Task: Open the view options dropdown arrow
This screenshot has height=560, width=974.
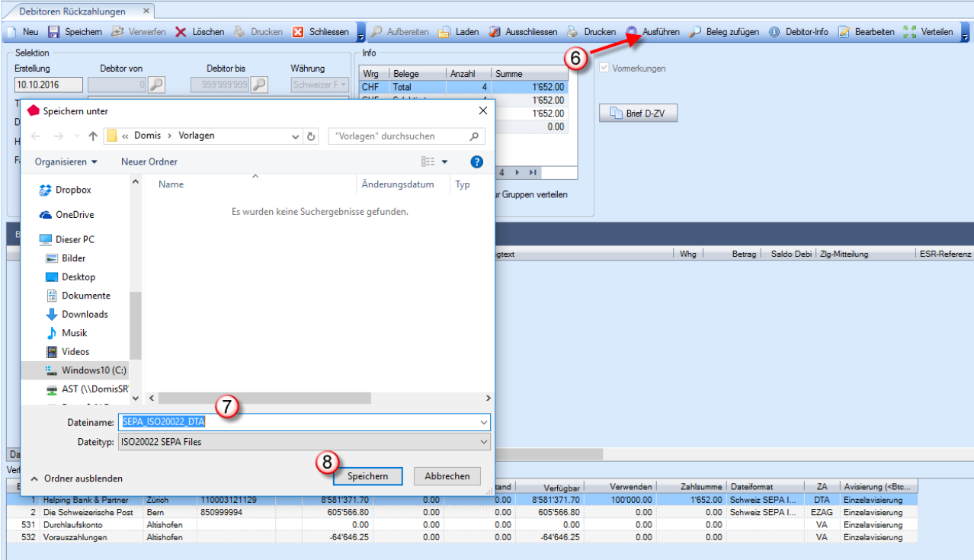Action: coord(445,162)
